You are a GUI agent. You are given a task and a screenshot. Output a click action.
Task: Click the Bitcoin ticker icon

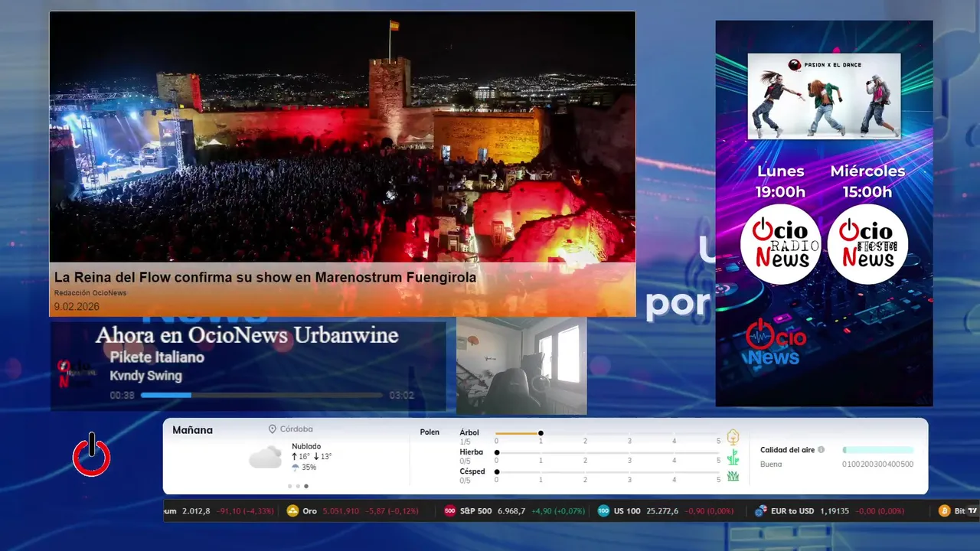[x=945, y=510]
